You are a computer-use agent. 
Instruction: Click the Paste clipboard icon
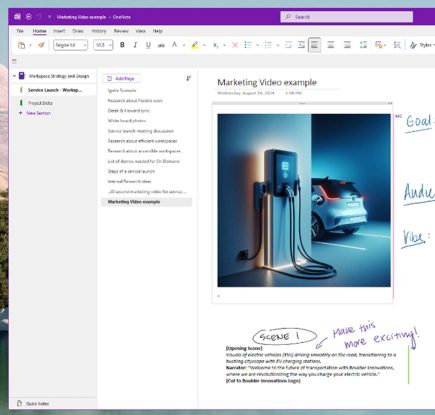pos(22,45)
